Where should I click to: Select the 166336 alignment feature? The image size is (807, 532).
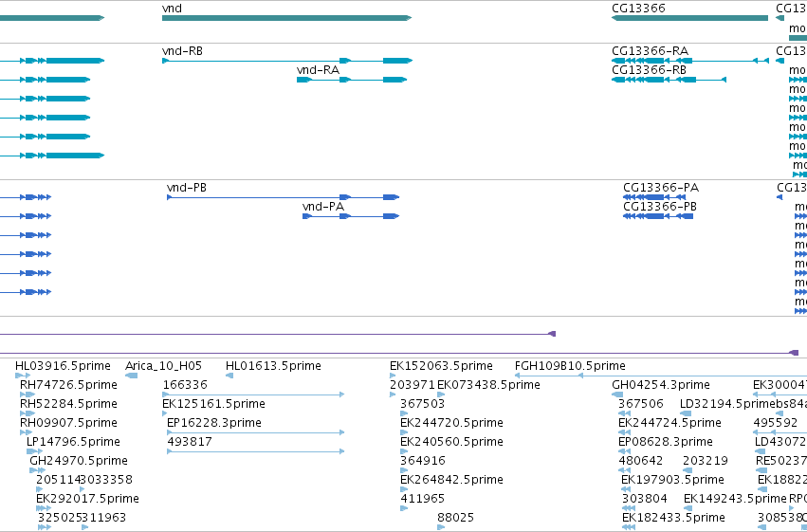click(x=253, y=394)
